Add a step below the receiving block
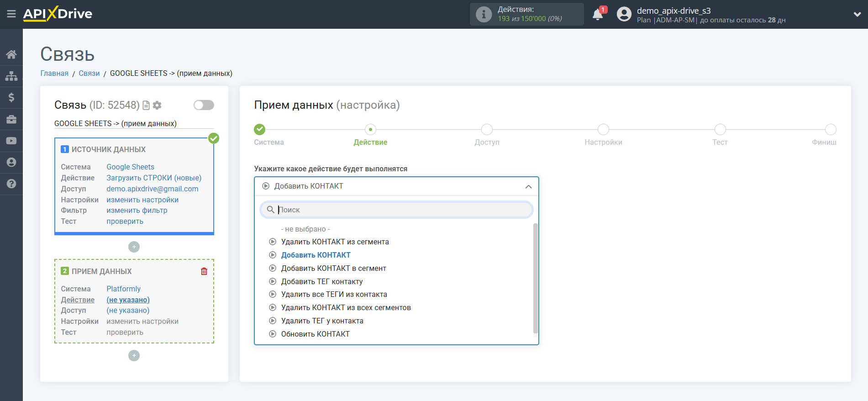Viewport: 868px width, 401px height. point(134,356)
